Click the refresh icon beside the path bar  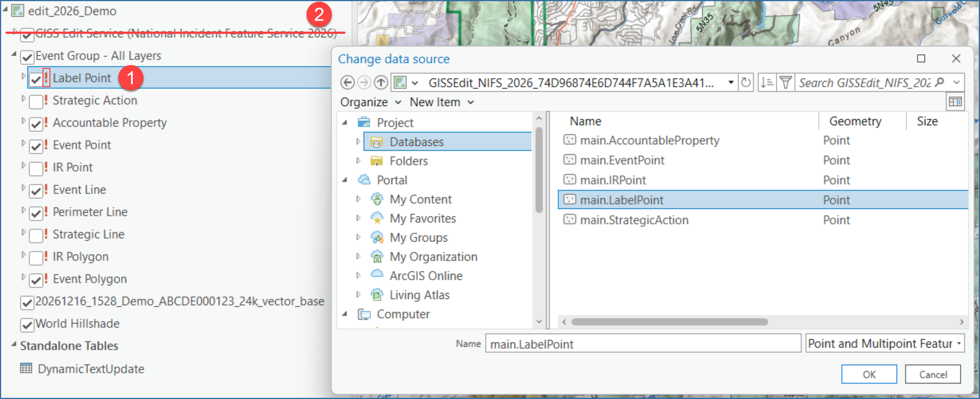pos(746,82)
